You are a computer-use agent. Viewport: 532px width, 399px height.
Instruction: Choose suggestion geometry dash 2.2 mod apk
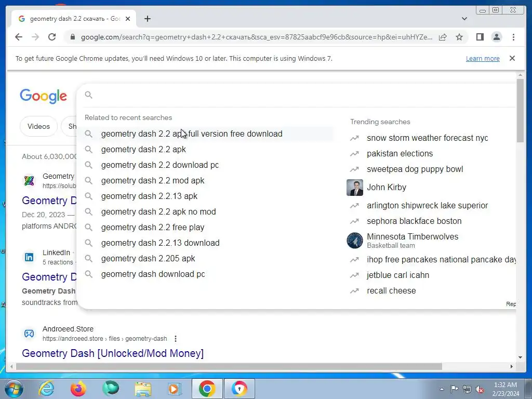pyautogui.click(x=205, y=180)
